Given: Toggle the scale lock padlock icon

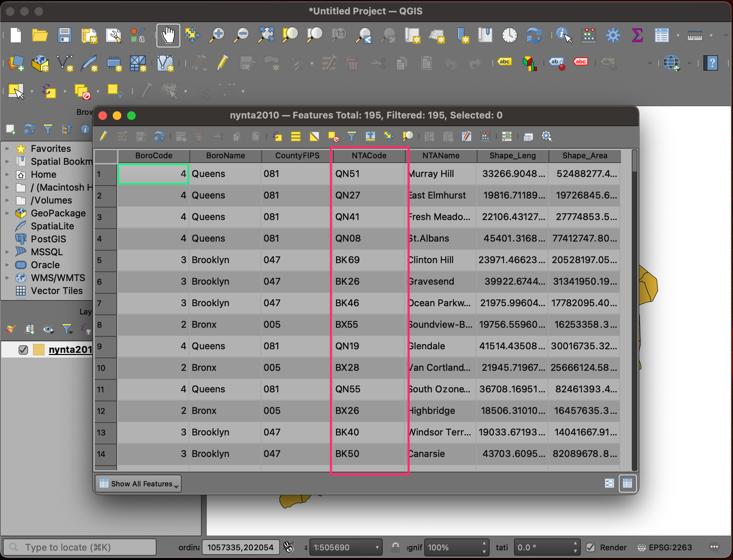Looking at the screenshot, I should pos(395,547).
